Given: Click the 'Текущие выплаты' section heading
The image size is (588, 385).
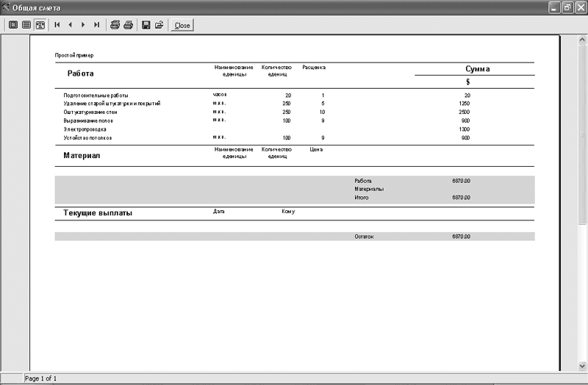Looking at the screenshot, I should [98, 213].
